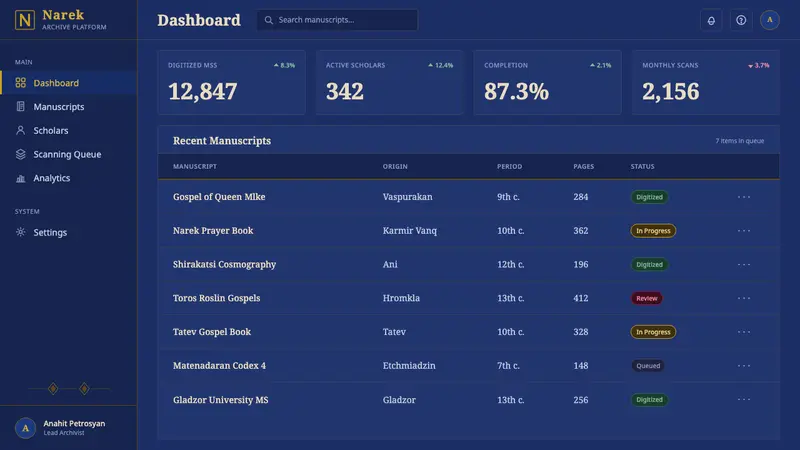Click the 7 items in queue link
Image resolution: width=800 pixels, height=450 pixels.
740,141
